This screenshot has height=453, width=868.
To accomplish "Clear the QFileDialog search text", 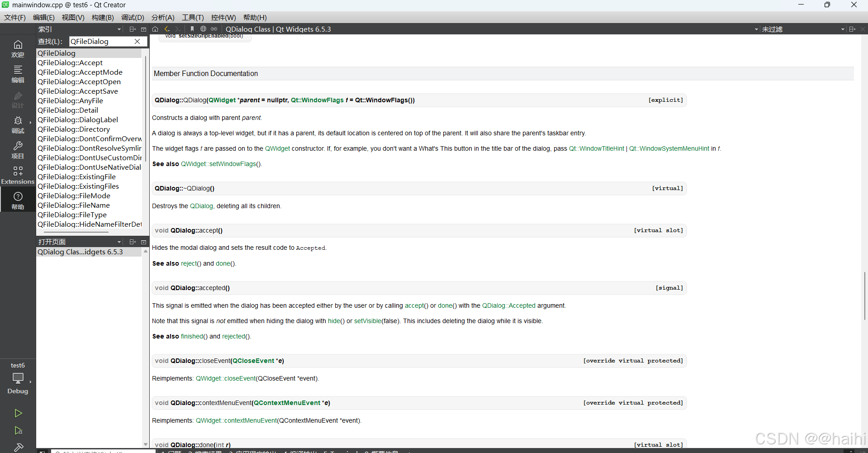I will (x=137, y=41).
